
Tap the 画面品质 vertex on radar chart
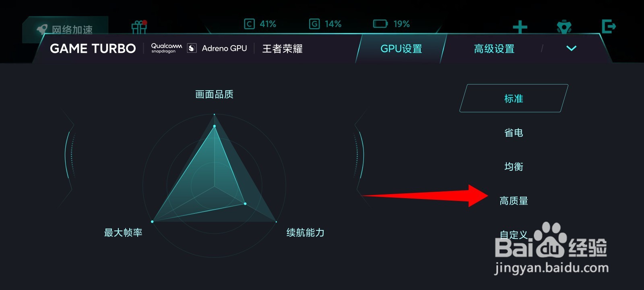pyautogui.click(x=214, y=126)
